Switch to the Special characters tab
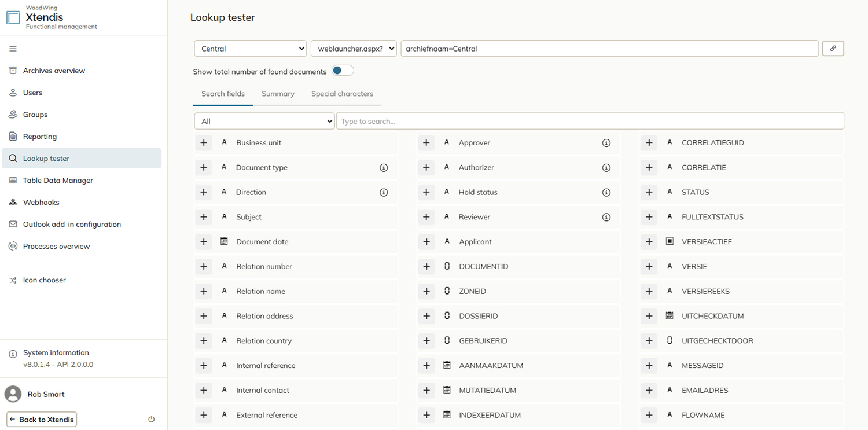 (342, 94)
